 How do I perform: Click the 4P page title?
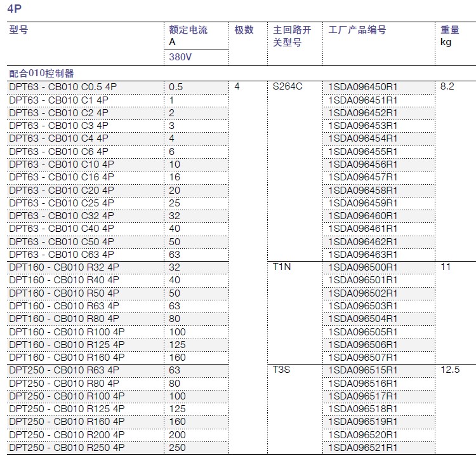[14, 8]
